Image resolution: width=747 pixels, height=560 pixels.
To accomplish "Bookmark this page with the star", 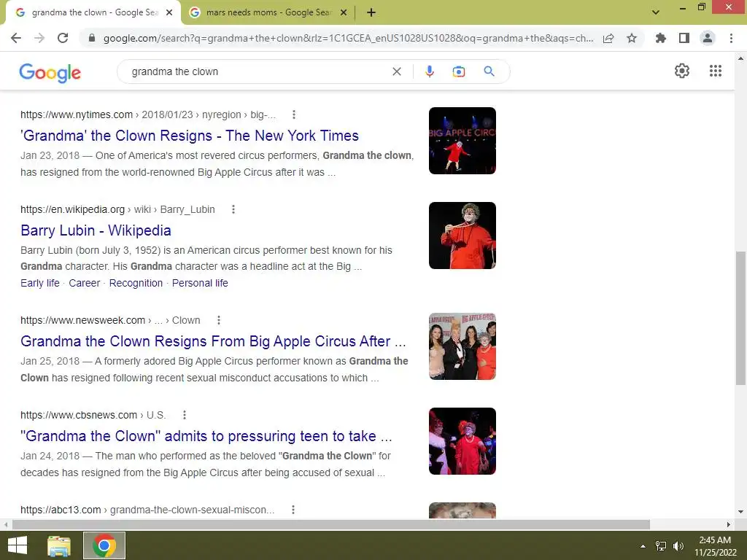I will pos(632,38).
